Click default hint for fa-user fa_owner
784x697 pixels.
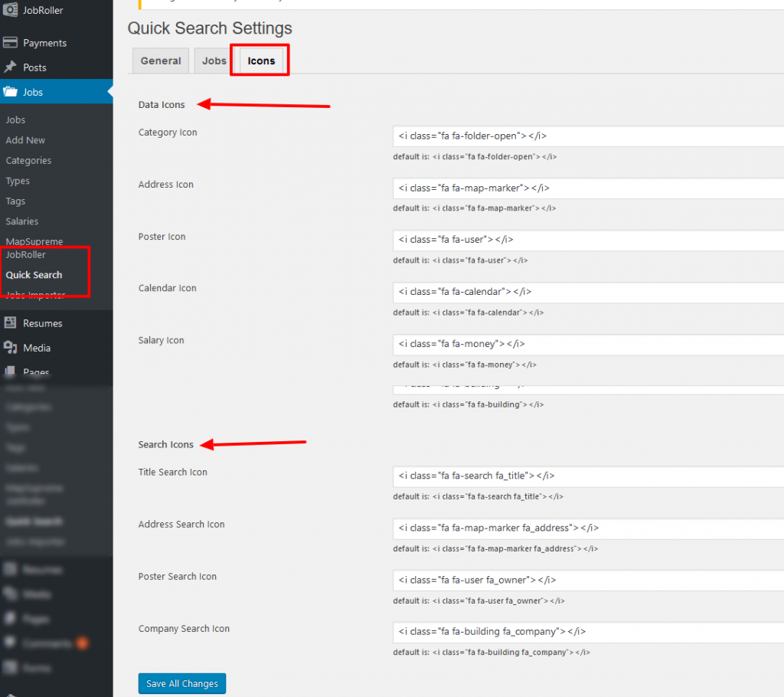pyautogui.click(x=479, y=600)
